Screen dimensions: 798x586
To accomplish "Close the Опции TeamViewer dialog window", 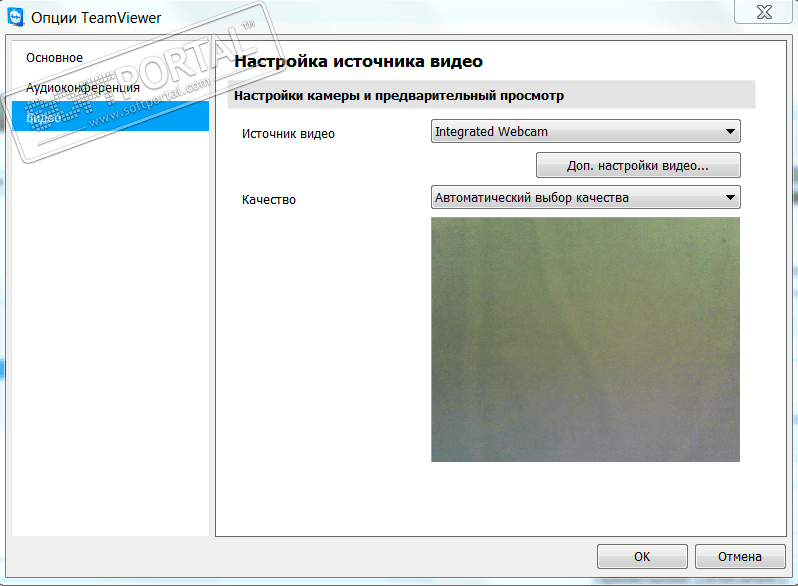I will (764, 12).
